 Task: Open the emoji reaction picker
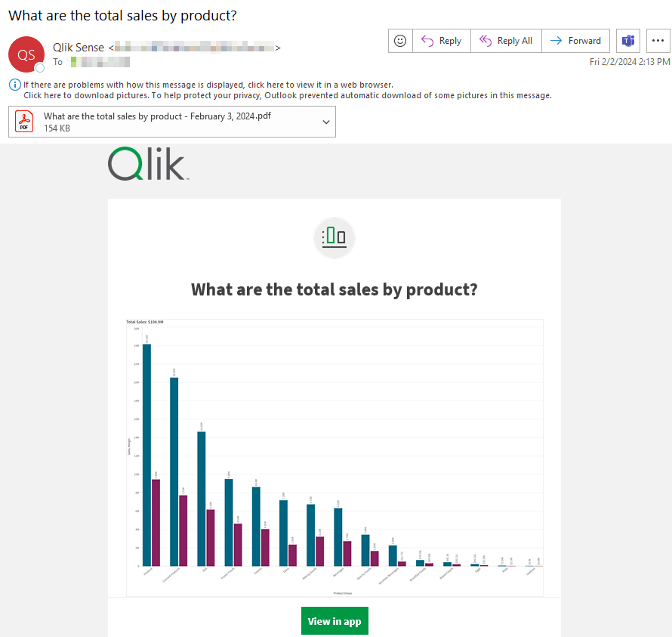click(x=400, y=41)
